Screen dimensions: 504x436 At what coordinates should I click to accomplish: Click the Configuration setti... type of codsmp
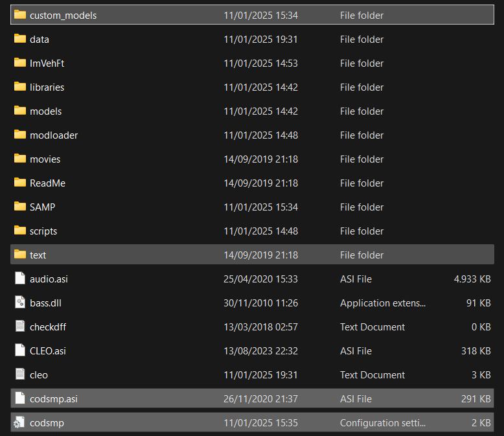tap(383, 423)
